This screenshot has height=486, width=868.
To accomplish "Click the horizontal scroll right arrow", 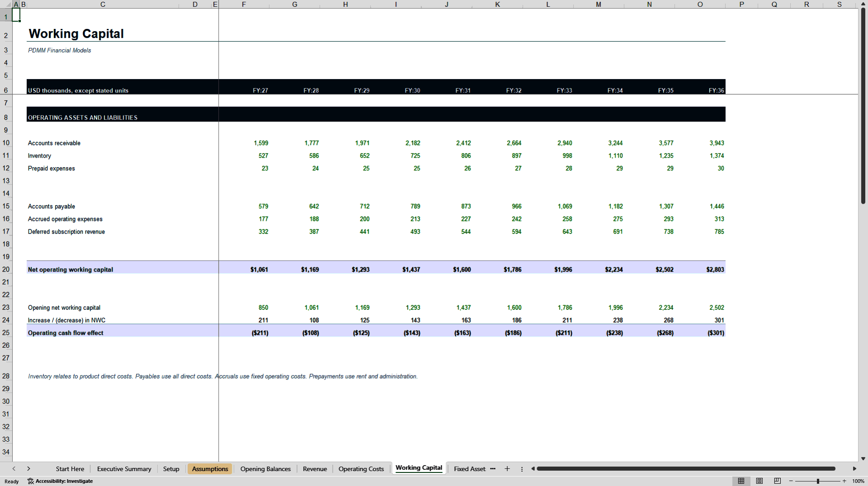I will coord(854,469).
